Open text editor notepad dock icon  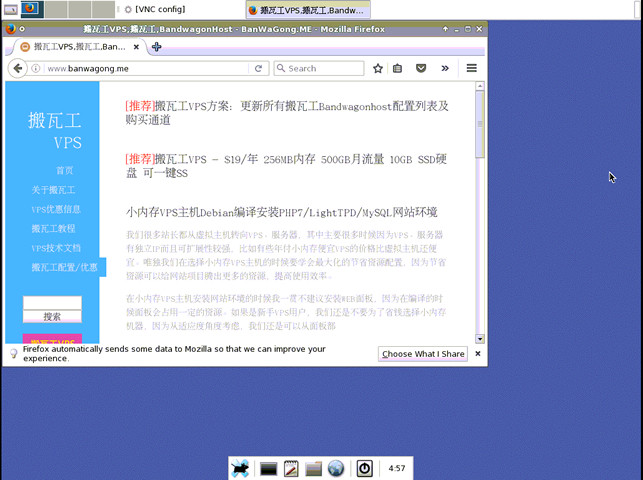coord(291,469)
